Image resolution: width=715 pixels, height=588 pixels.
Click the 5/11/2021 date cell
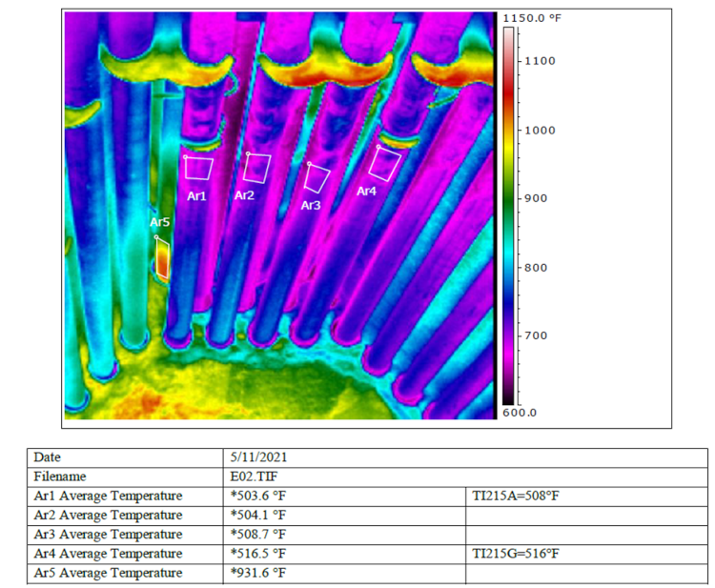coord(255,457)
